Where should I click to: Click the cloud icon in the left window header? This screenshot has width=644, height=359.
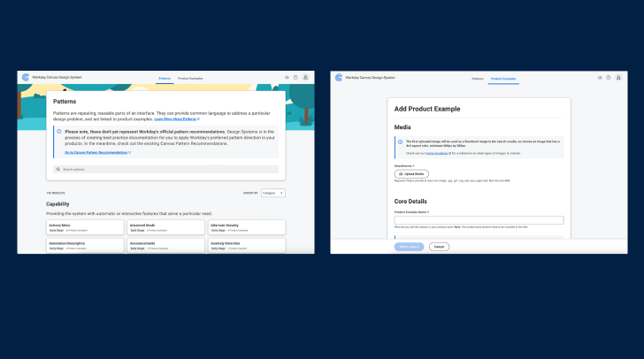click(x=287, y=78)
